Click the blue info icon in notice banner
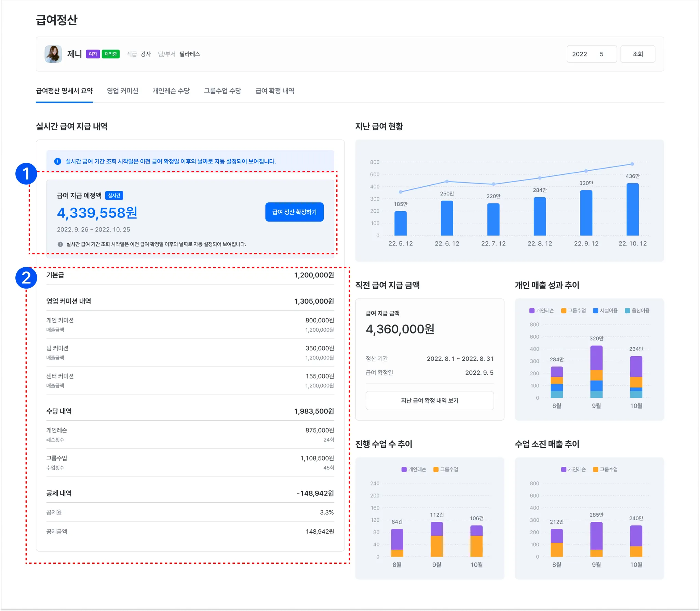Image resolution: width=700 pixels, height=611 pixels. [x=58, y=161]
